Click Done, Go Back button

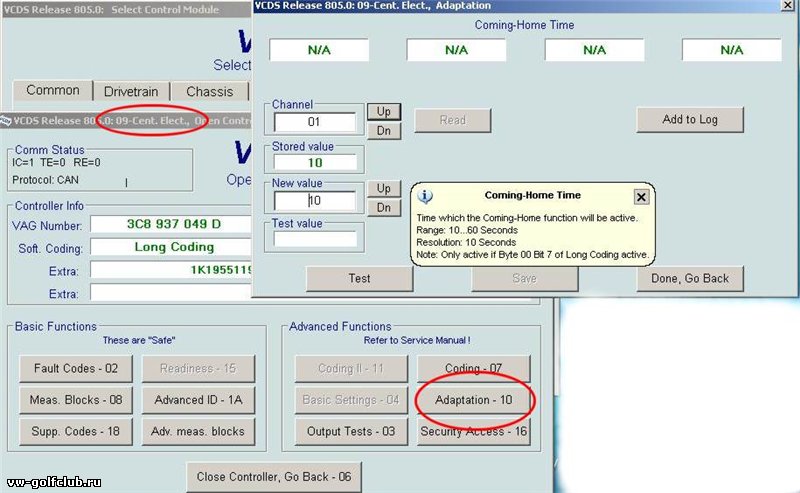690,279
